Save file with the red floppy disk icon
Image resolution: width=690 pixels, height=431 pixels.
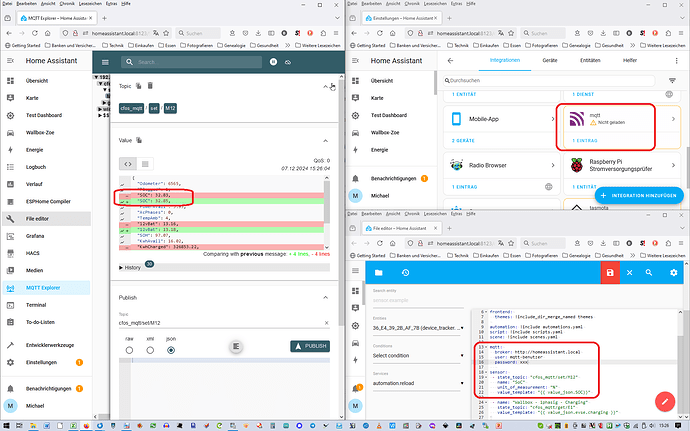click(610, 273)
